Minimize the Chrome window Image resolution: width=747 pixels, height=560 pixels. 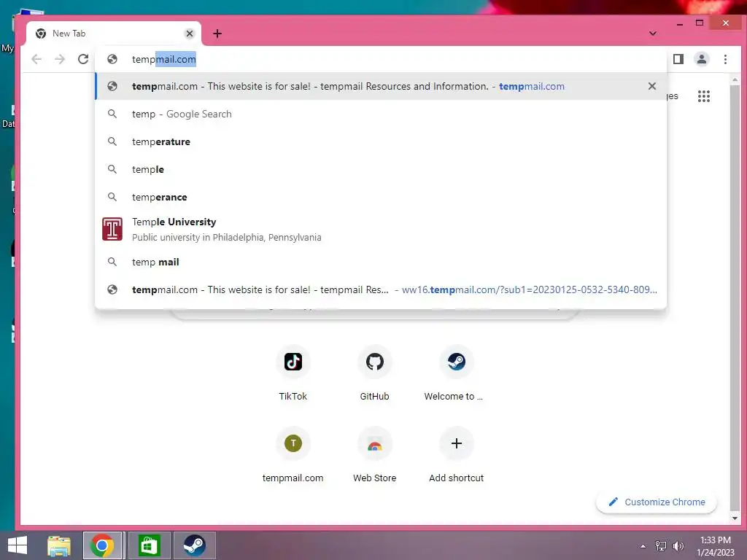(x=680, y=24)
